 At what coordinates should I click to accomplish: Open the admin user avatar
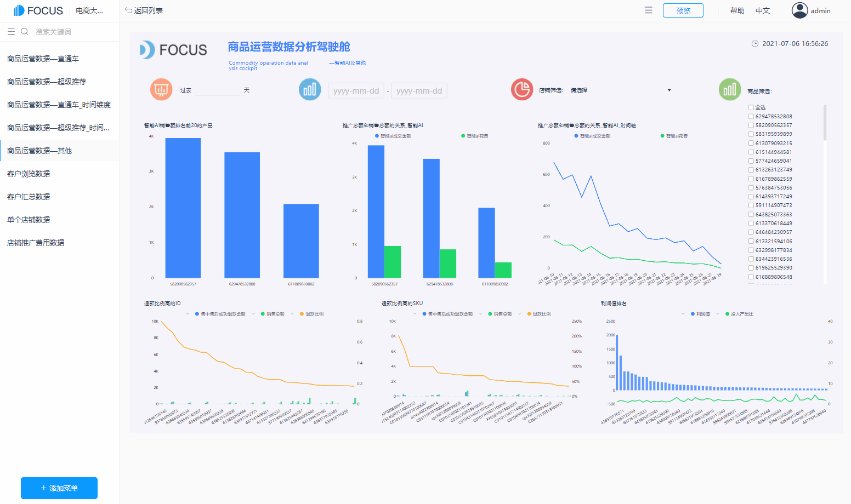coord(799,10)
